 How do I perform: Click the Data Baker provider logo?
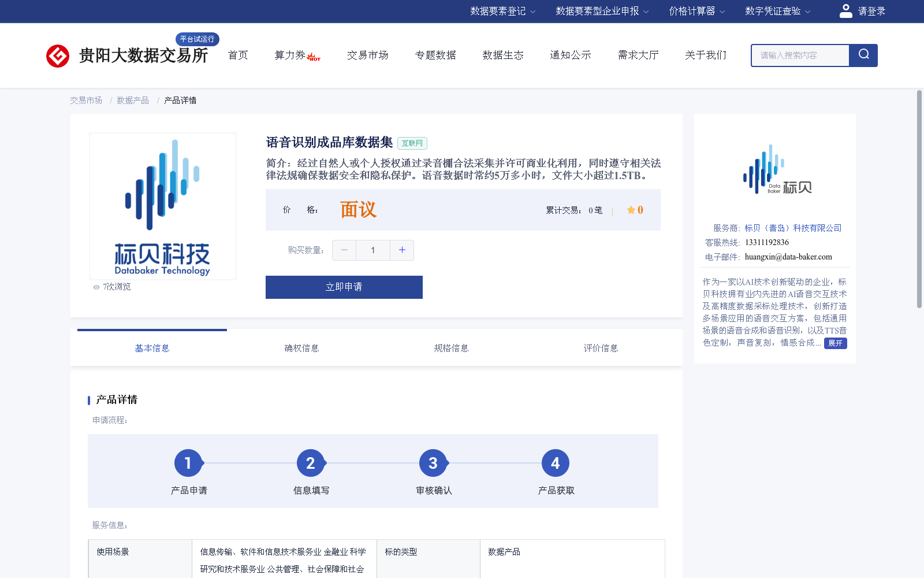coord(777,169)
